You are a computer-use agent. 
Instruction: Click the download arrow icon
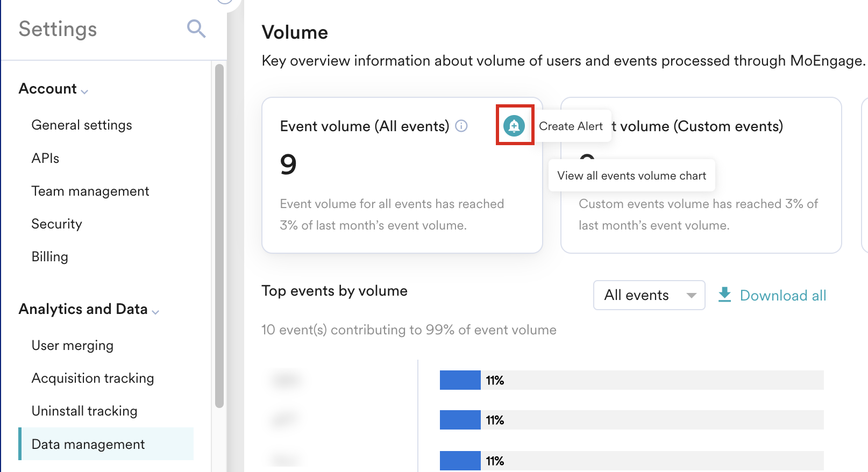pyautogui.click(x=724, y=295)
